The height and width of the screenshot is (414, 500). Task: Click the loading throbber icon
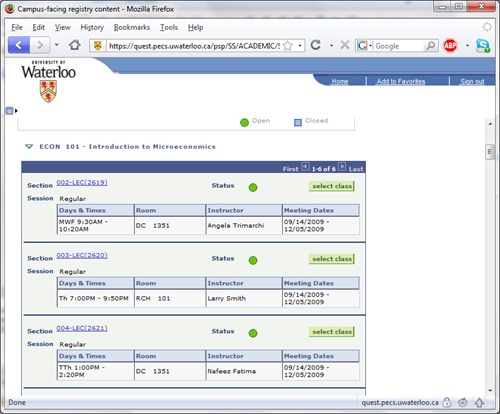[x=487, y=27]
